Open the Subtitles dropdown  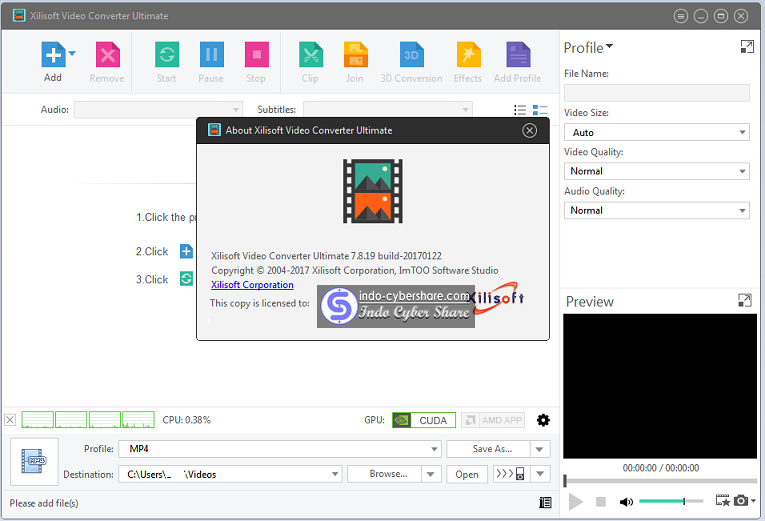pyautogui.click(x=387, y=110)
